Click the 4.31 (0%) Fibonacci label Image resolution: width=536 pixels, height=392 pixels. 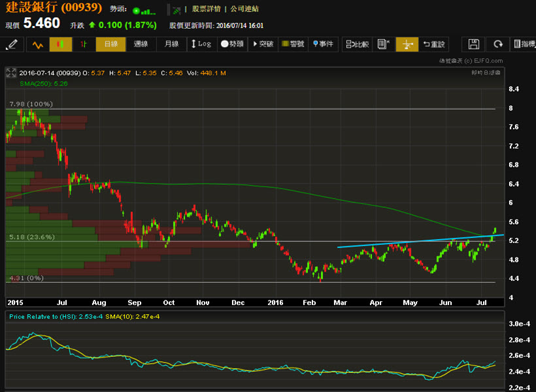click(x=27, y=278)
